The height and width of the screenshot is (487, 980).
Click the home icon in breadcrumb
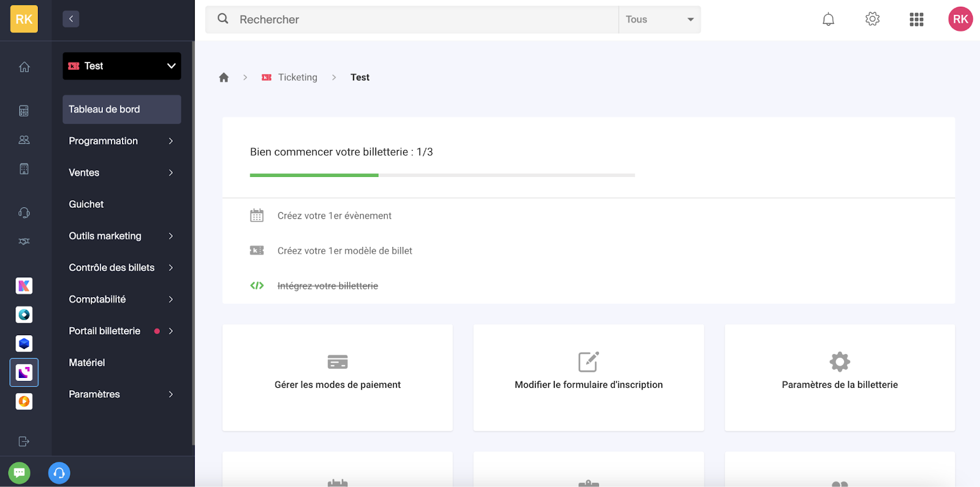[224, 77]
